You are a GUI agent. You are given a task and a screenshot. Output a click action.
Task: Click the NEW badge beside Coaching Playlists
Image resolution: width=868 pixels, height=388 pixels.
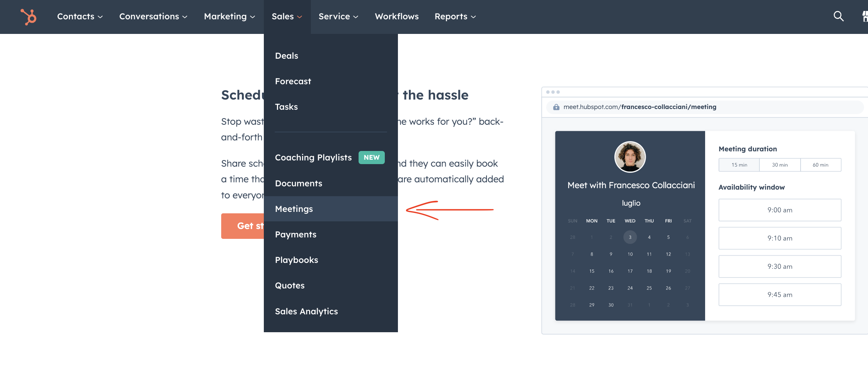[x=371, y=157]
